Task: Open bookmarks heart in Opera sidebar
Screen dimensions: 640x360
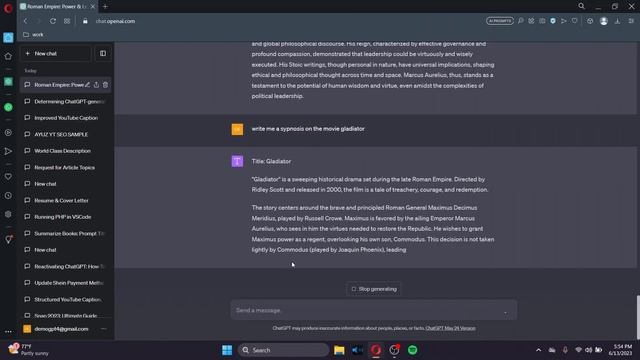Action: point(8,177)
